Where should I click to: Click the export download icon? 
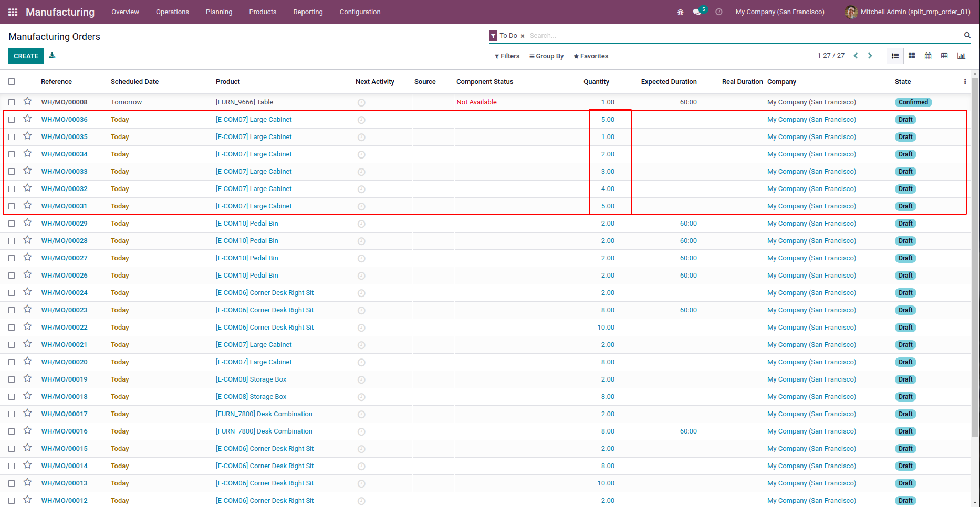coord(52,56)
